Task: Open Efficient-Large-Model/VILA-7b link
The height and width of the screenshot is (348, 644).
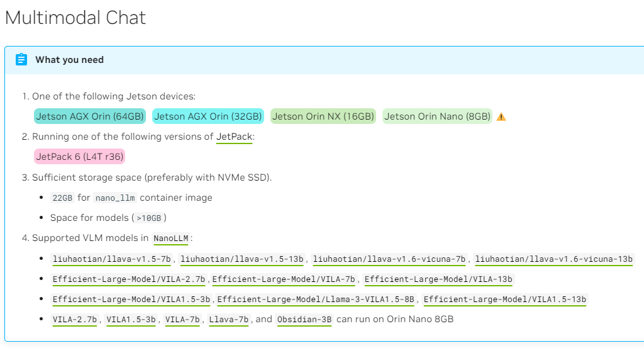Action: 284,279
